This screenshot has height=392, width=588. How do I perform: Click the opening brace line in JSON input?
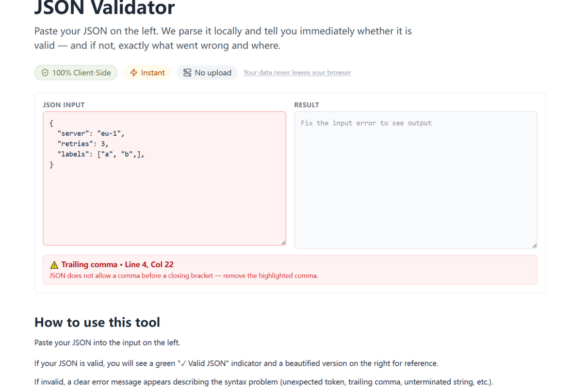pos(52,123)
